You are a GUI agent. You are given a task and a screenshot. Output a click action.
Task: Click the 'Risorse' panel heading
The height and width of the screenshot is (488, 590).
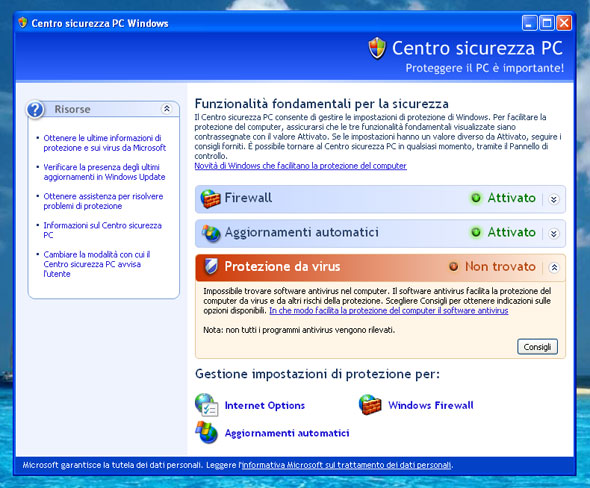pos(73,109)
